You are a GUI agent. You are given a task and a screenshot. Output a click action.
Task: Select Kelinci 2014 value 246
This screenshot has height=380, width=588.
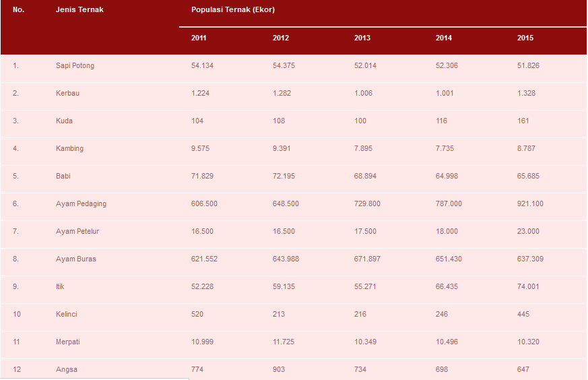pos(442,315)
